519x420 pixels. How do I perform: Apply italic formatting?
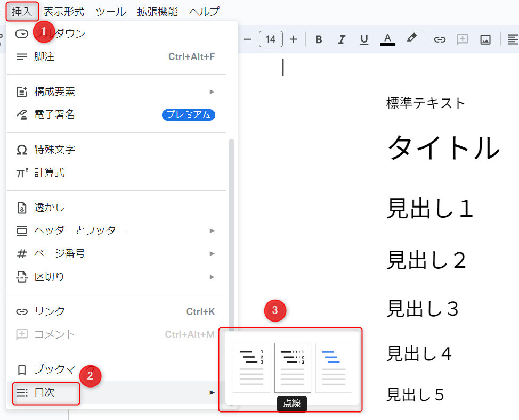point(341,39)
